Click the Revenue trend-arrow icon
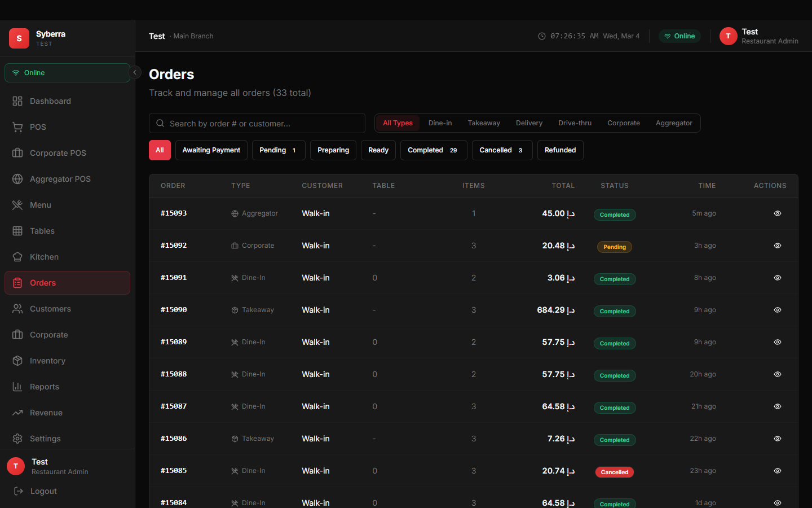This screenshot has height=508, width=812. coord(17,413)
